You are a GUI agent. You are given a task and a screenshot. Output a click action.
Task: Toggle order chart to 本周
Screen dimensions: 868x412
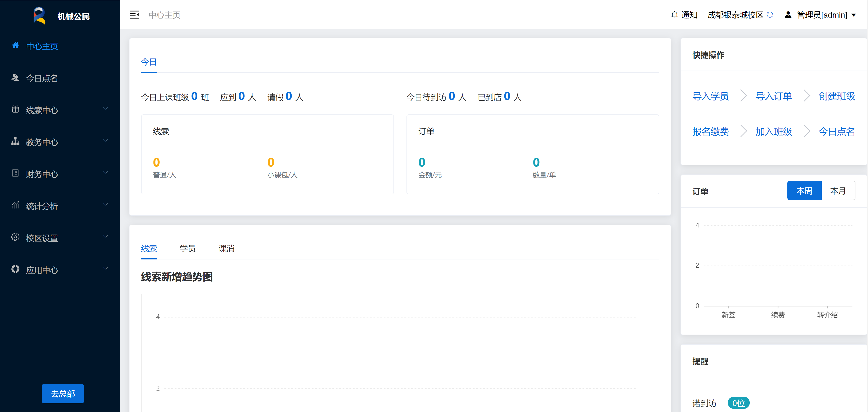coord(804,191)
